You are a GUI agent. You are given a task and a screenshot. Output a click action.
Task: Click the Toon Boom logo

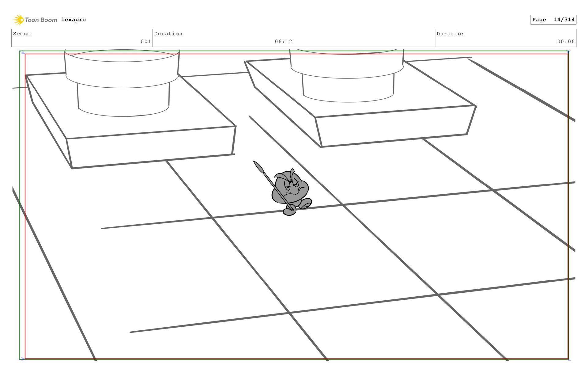35,20
